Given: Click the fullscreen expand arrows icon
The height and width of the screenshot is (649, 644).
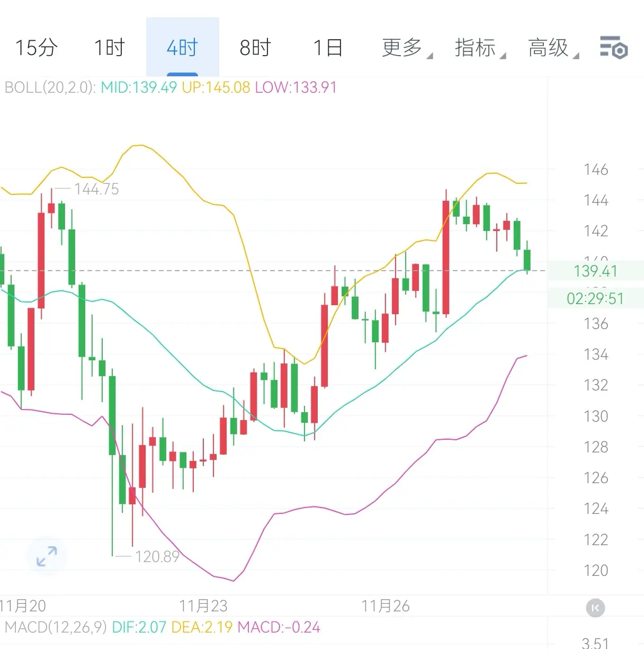Looking at the screenshot, I should (47, 556).
